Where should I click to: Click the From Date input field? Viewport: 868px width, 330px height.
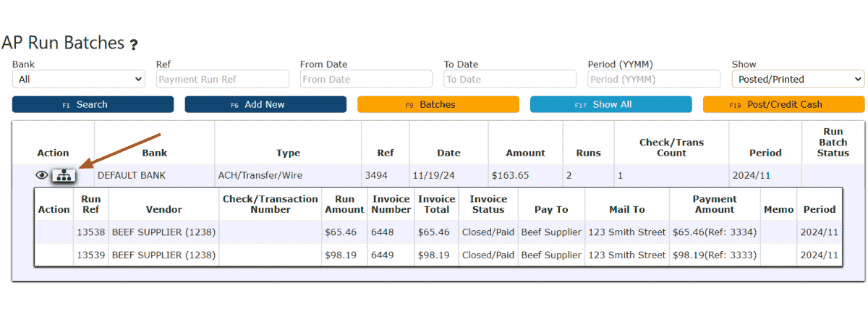point(366,79)
